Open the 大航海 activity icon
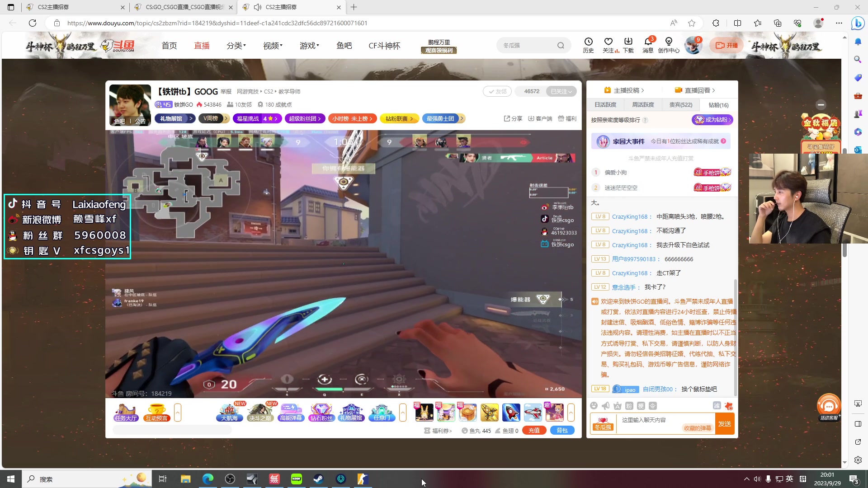 (x=230, y=412)
